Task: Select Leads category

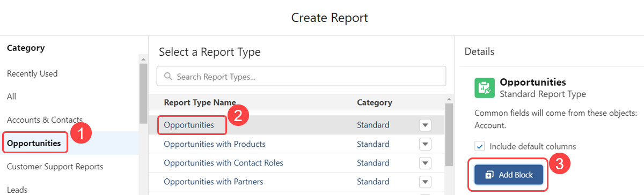Action: pyautogui.click(x=17, y=190)
